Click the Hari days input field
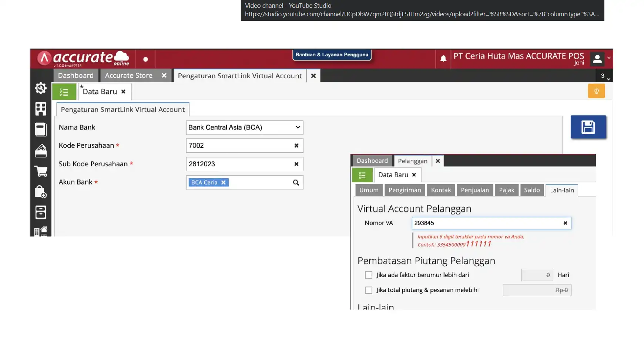Viewport: 644px width, 341px height. pyautogui.click(x=537, y=275)
